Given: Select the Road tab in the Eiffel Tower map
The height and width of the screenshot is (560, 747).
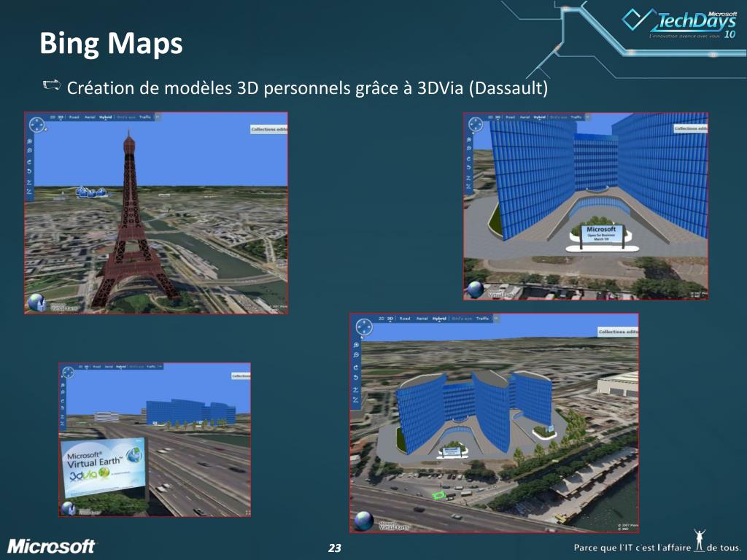Looking at the screenshot, I should click(x=74, y=117).
